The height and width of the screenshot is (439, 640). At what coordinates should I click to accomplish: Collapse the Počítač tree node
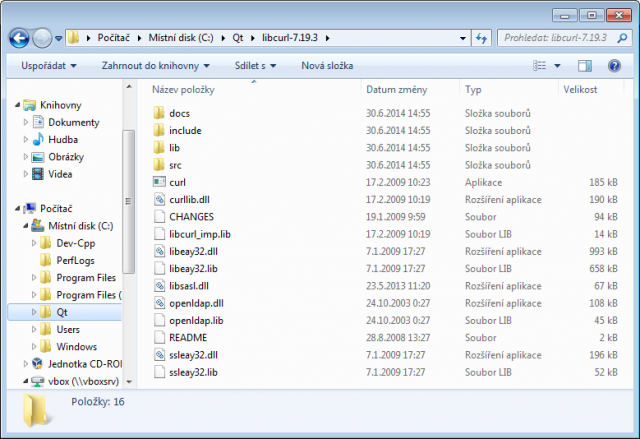coord(17,208)
